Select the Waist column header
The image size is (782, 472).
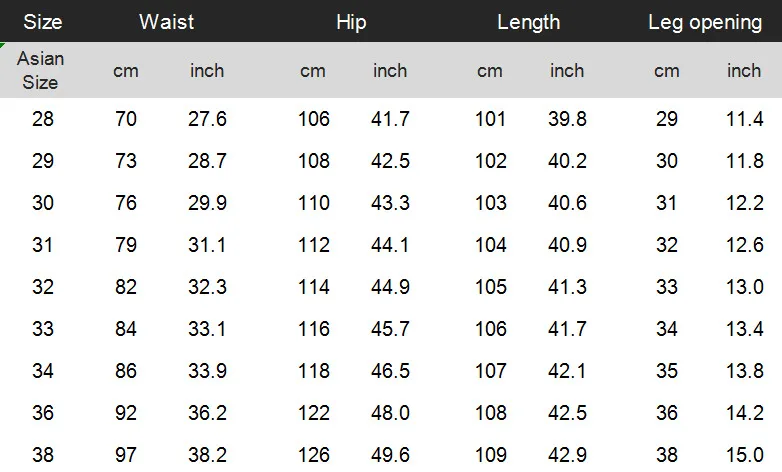(x=167, y=22)
